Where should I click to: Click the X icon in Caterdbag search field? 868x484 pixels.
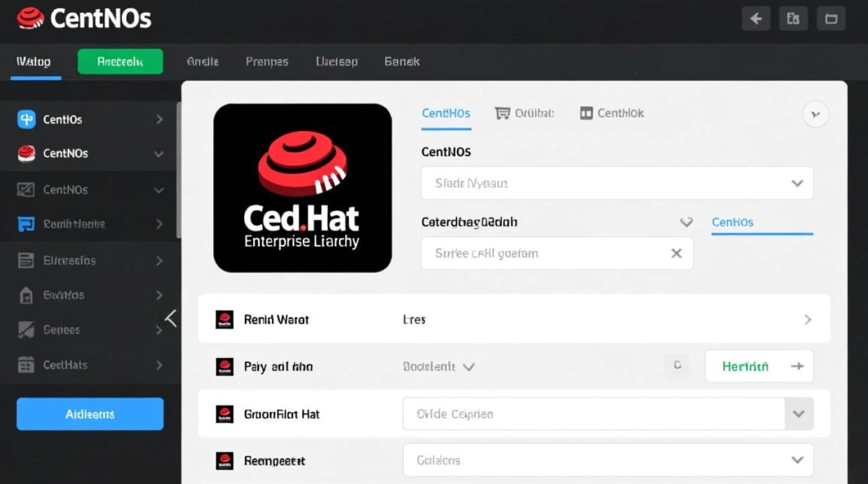pyautogui.click(x=676, y=254)
